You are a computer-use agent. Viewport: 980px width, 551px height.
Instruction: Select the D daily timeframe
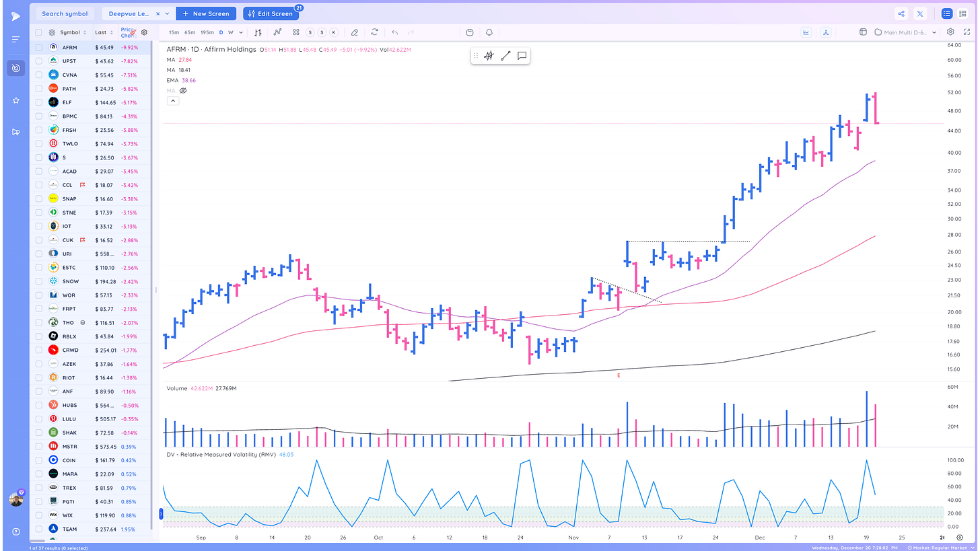(221, 32)
